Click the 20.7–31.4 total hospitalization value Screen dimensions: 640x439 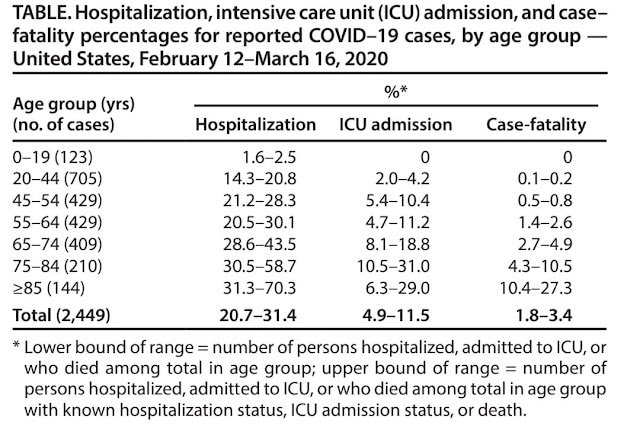pos(258,315)
